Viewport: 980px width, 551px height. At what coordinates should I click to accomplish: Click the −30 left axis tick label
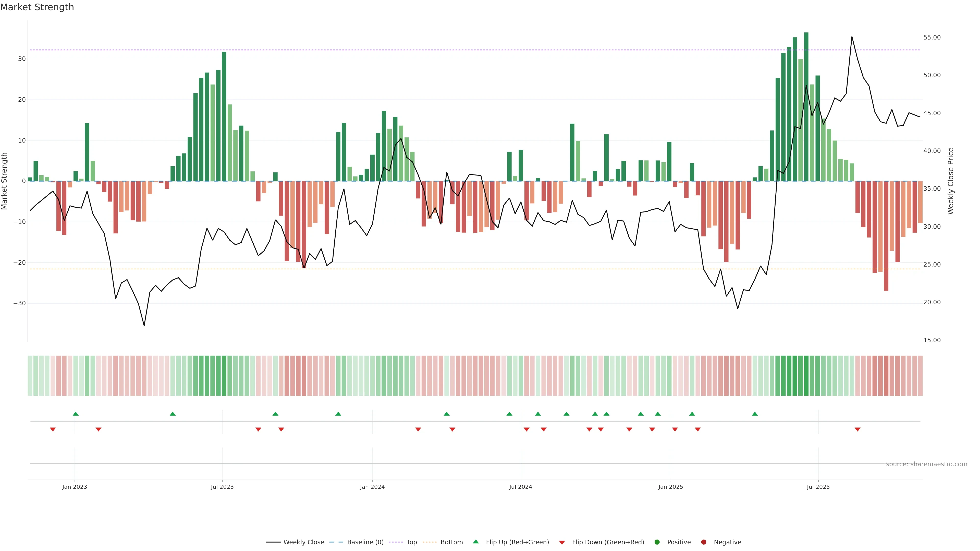19,303
